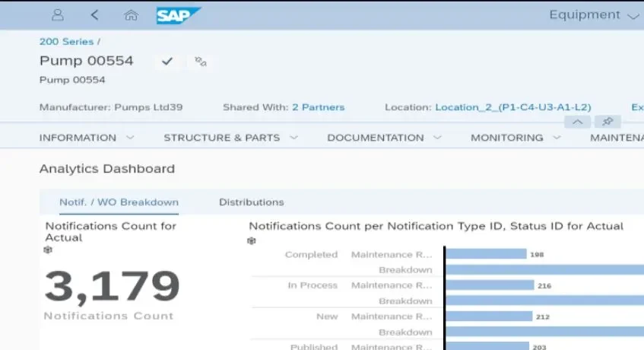Open the Equipment dropdown in the top bar
The image size is (644, 350).
594,15
